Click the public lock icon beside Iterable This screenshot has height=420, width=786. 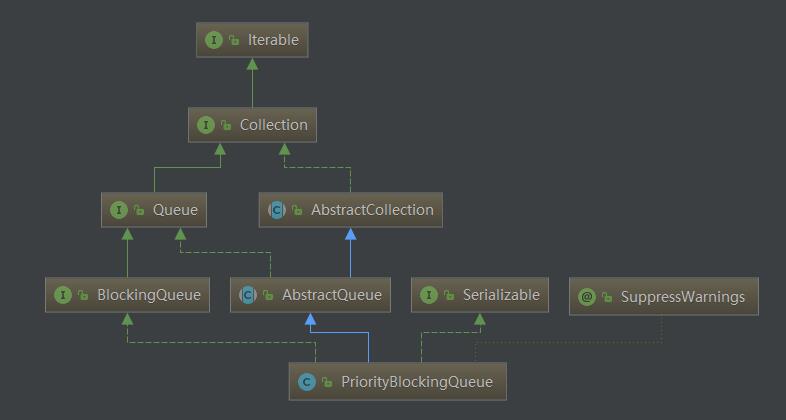[234, 41]
